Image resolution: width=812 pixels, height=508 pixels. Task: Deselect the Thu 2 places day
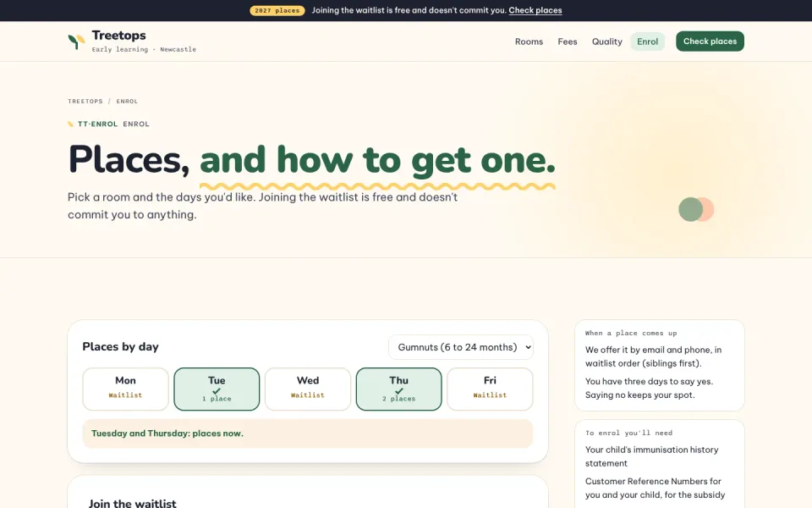tap(398, 389)
